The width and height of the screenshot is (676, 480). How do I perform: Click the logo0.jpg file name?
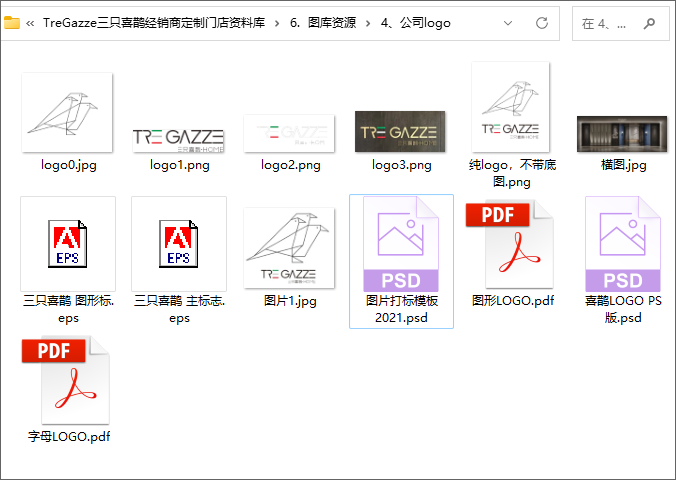(x=69, y=165)
